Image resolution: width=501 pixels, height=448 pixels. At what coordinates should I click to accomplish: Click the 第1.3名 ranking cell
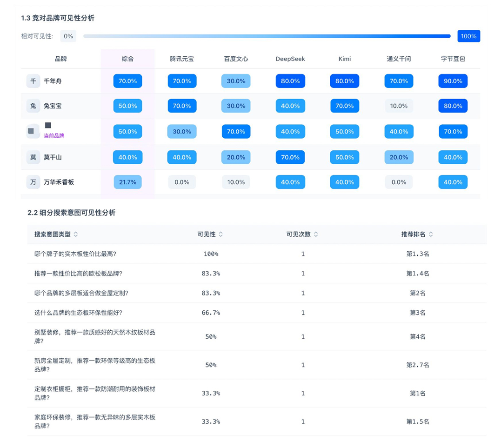(x=418, y=254)
